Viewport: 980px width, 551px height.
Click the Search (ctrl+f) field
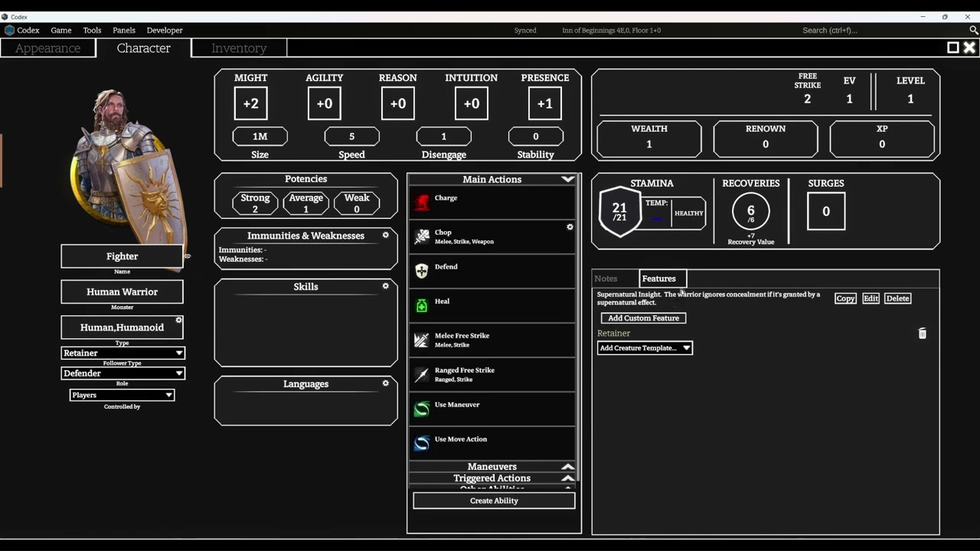(880, 31)
